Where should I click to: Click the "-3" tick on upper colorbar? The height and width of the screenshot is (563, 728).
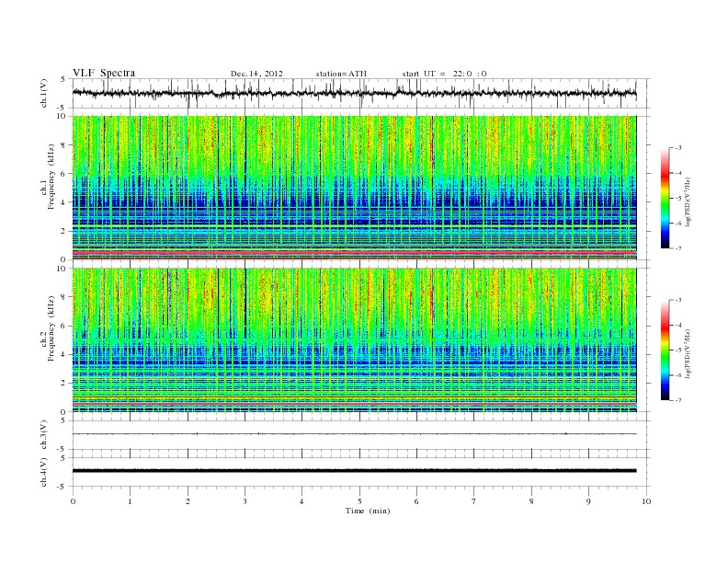(677, 148)
